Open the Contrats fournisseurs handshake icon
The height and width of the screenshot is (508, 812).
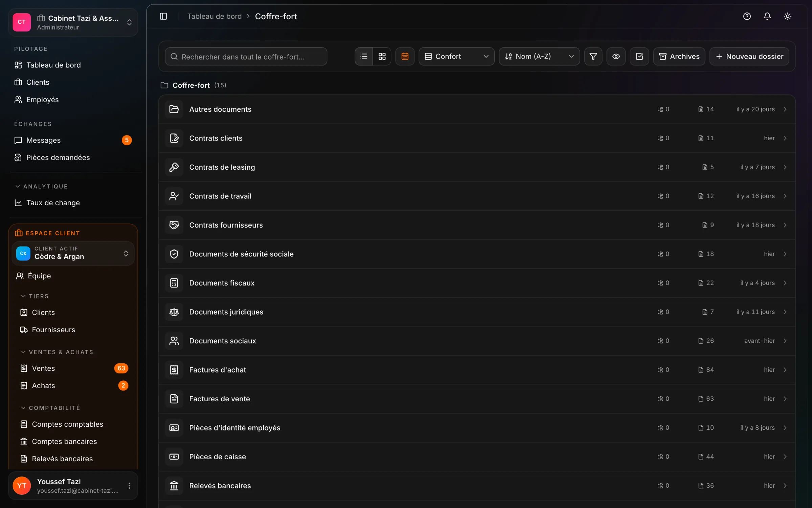point(174,225)
